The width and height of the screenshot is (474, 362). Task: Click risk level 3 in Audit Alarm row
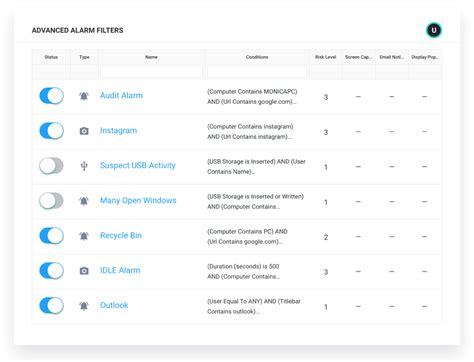coord(326,97)
